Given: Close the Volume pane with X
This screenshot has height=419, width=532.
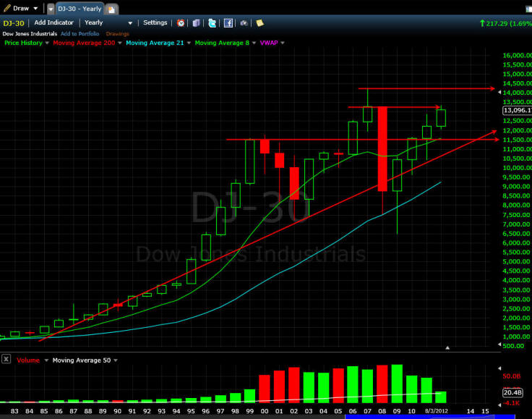Looking at the screenshot, I should [6, 359].
